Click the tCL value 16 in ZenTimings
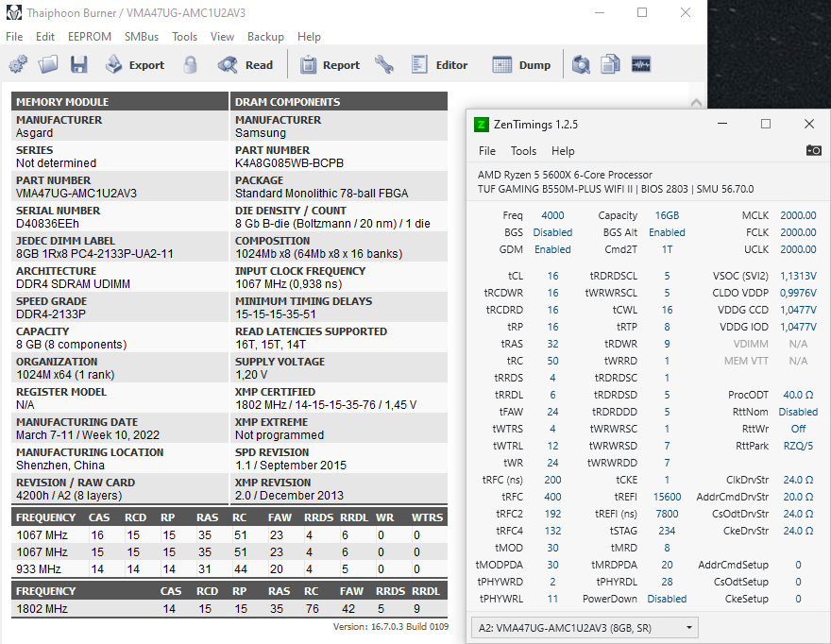The image size is (831, 644). (552, 276)
